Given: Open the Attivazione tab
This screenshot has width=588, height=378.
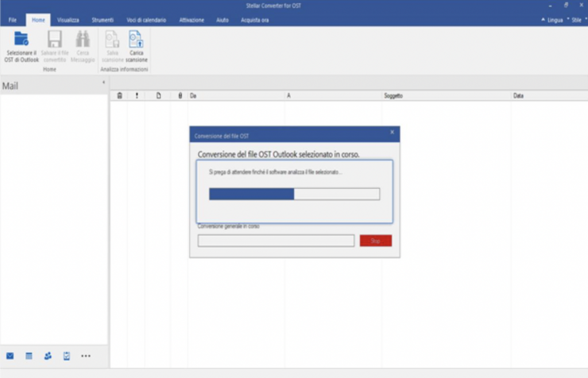Looking at the screenshot, I should click(x=192, y=20).
